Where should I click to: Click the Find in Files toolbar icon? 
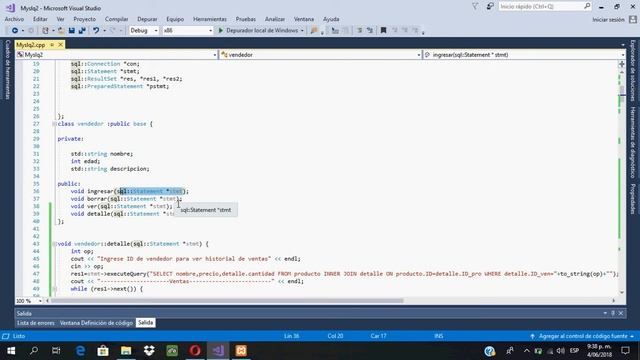(313, 30)
